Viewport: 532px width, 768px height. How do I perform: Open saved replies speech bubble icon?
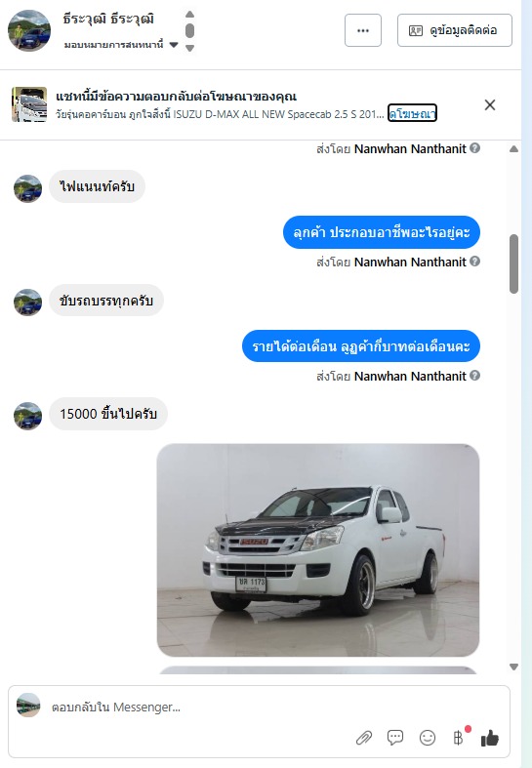tap(394, 737)
